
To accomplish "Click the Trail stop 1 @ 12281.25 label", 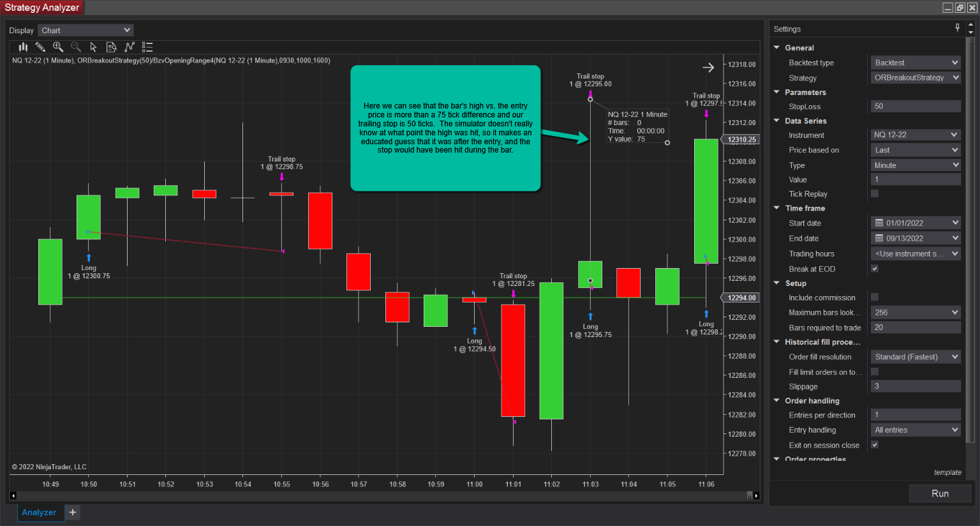I will (x=514, y=280).
